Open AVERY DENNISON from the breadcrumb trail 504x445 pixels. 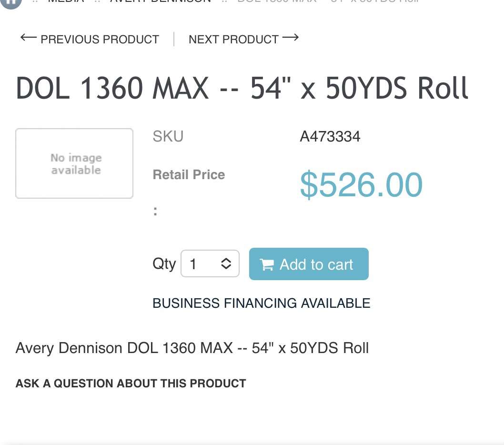[x=160, y=1]
